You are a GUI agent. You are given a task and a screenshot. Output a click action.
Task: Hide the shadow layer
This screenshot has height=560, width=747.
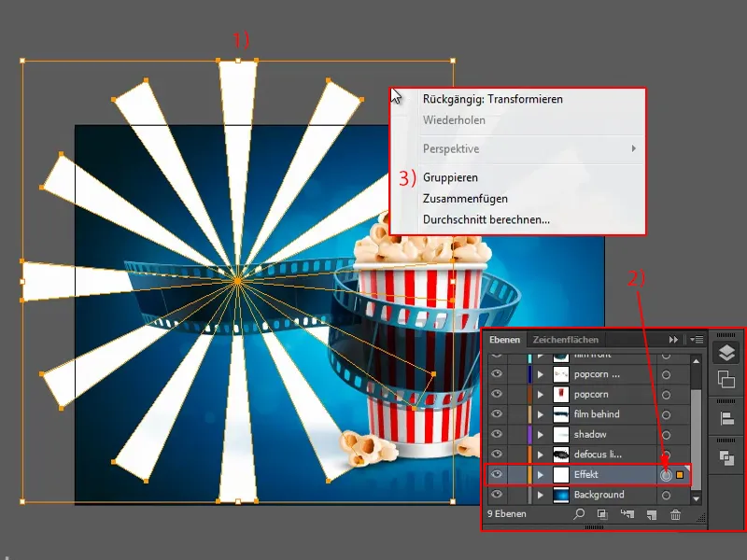tap(497, 434)
